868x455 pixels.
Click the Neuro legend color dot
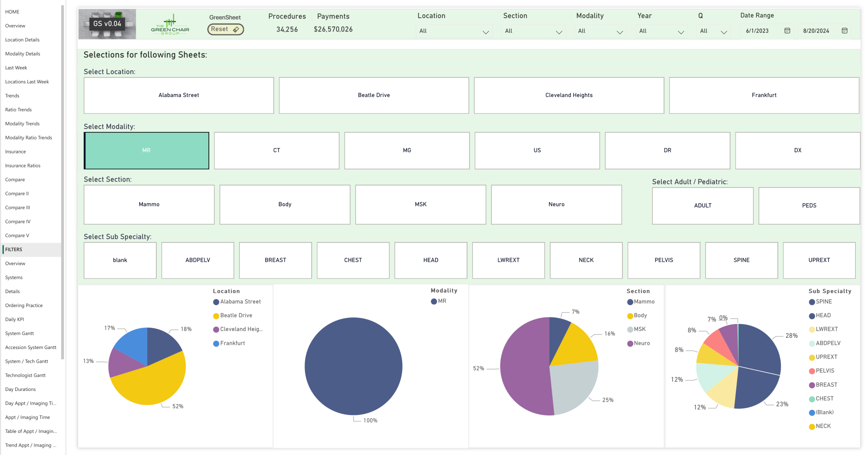click(630, 344)
